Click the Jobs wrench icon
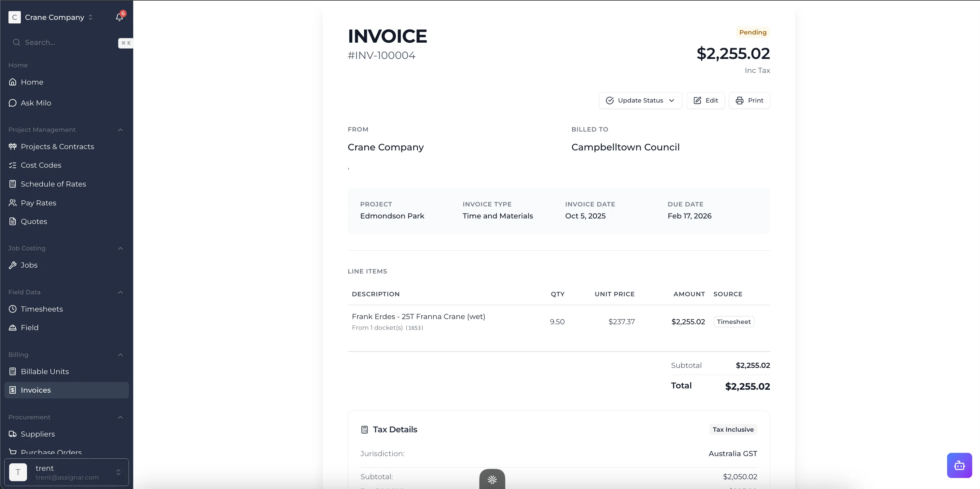 pos(13,265)
